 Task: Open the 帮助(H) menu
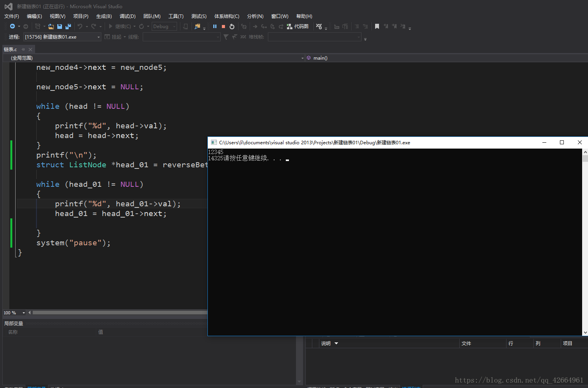(x=304, y=16)
